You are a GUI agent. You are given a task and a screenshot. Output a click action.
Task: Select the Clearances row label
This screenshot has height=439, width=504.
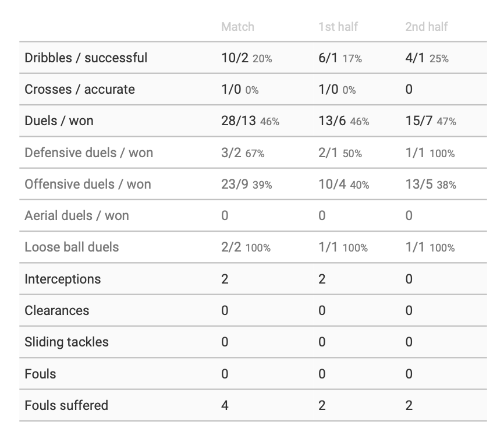pyautogui.click(x=56, y=310)
